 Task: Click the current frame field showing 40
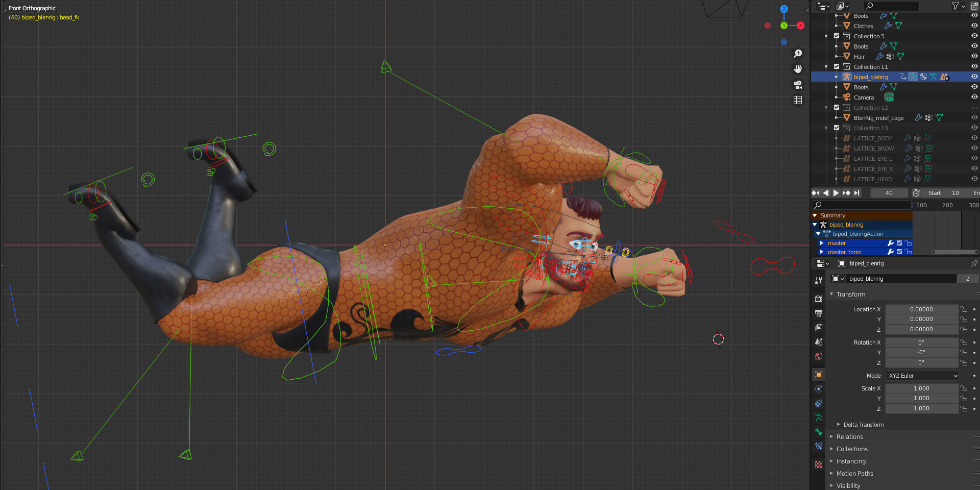coord(889,193)
